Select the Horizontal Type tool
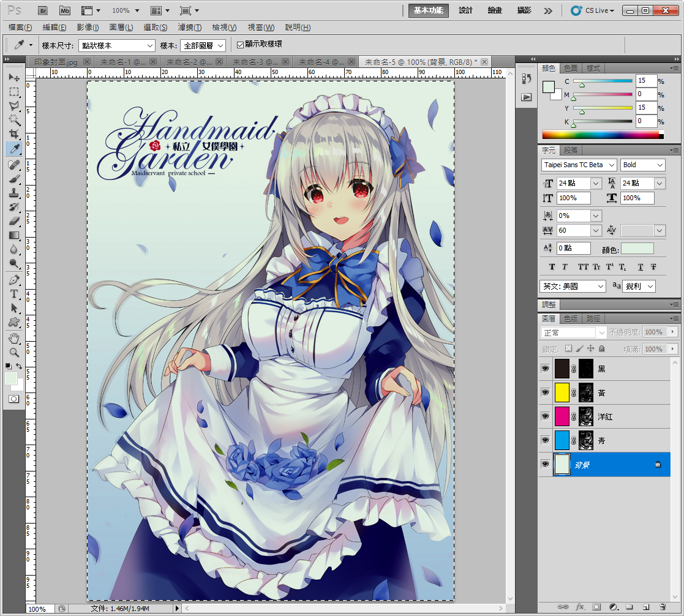684x616 pixels. point(14,294)
